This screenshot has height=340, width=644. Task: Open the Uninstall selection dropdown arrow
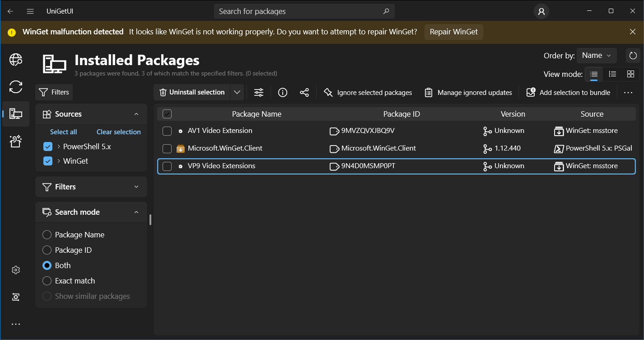click(237, 93)
